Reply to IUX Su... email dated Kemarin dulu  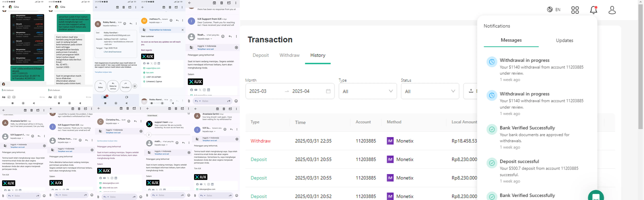231,129
